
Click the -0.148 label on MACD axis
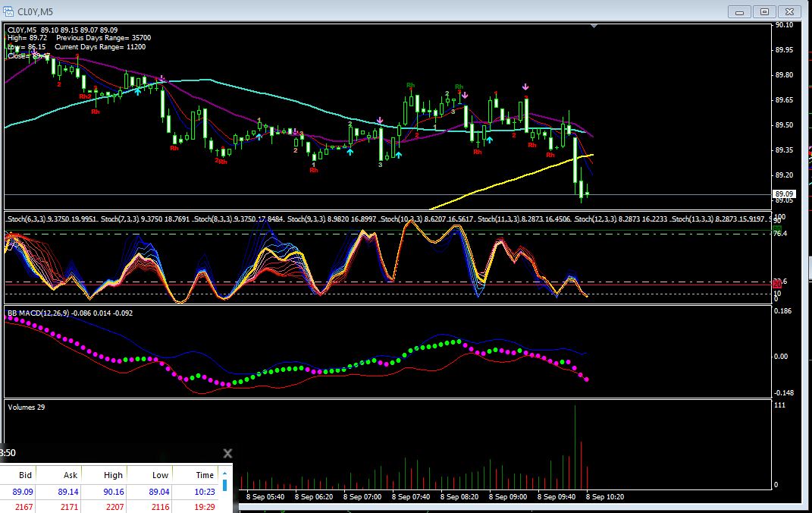coord(783,392)
